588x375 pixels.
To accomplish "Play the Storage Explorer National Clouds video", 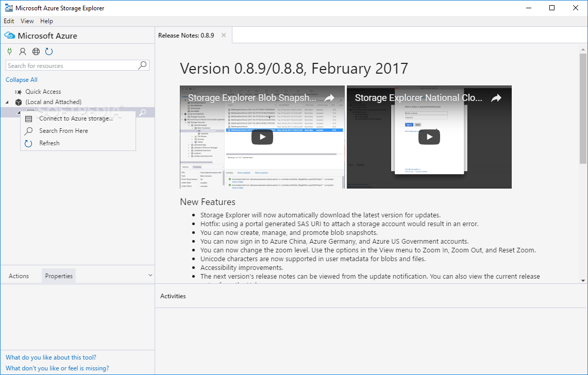I will click(x=429, y=137).
